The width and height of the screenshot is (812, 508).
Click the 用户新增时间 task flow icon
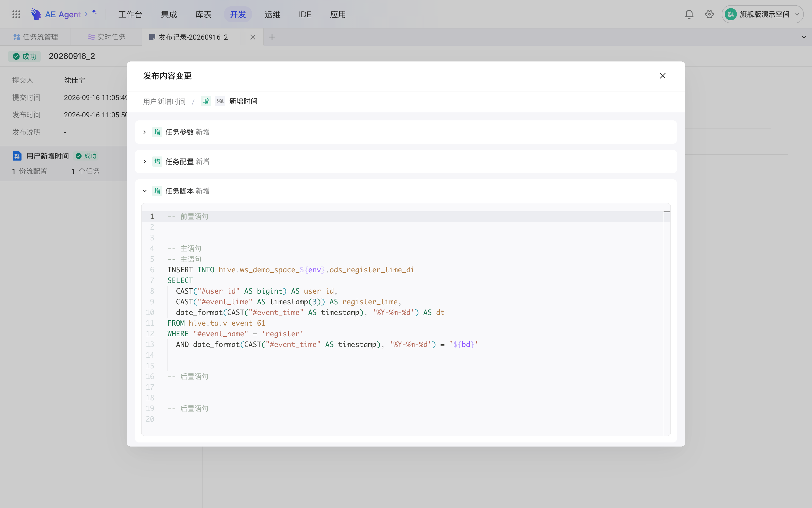coord(17,156)
